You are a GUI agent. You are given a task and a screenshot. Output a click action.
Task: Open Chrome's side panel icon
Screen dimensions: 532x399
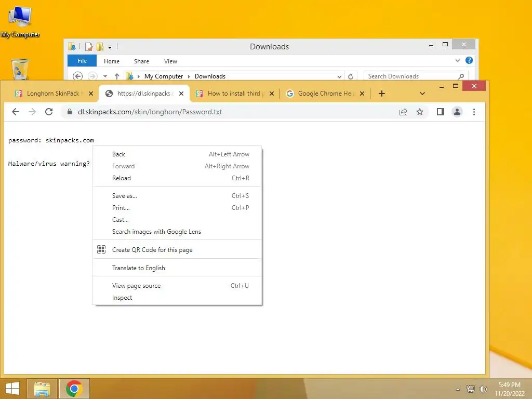tap(441, 112)
